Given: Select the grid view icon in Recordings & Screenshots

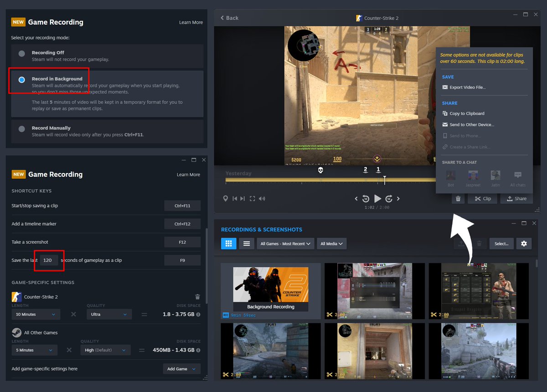Looking at the screenshot, I should (x=228, y=243).
